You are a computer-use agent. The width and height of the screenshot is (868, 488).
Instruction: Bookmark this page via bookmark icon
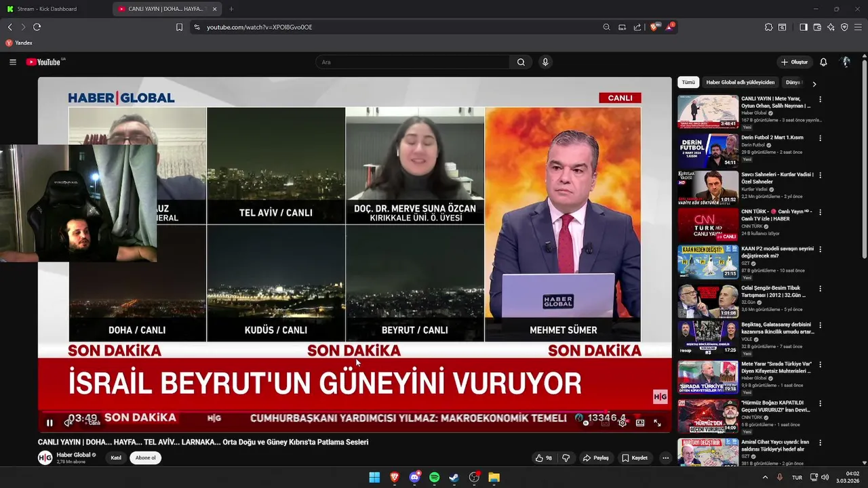(x=179, y=27)
